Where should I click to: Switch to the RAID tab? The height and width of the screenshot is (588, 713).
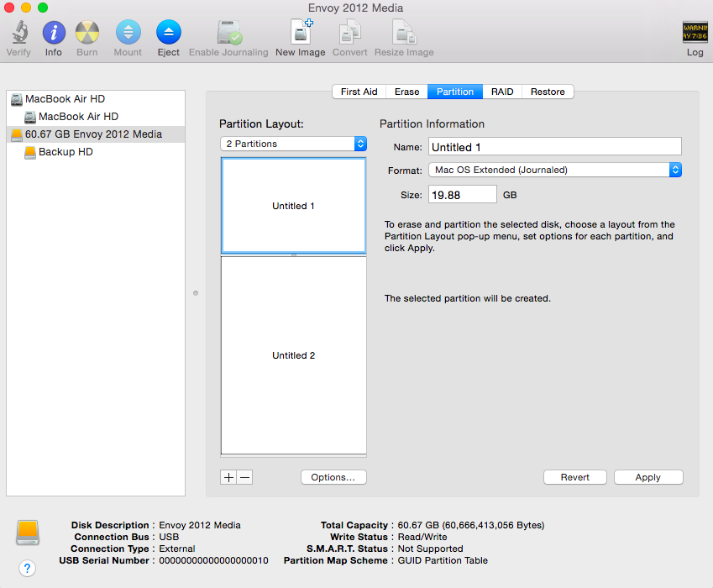502,92
